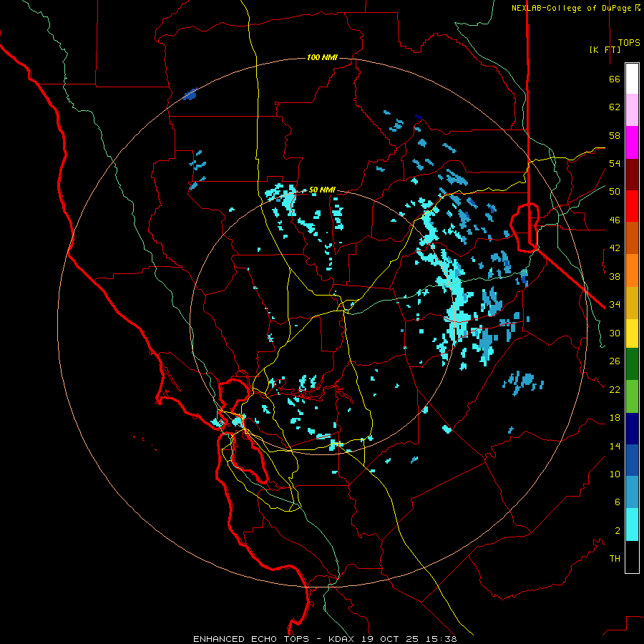
Task: Click the TH threshold label
Action: coord(615,559)
